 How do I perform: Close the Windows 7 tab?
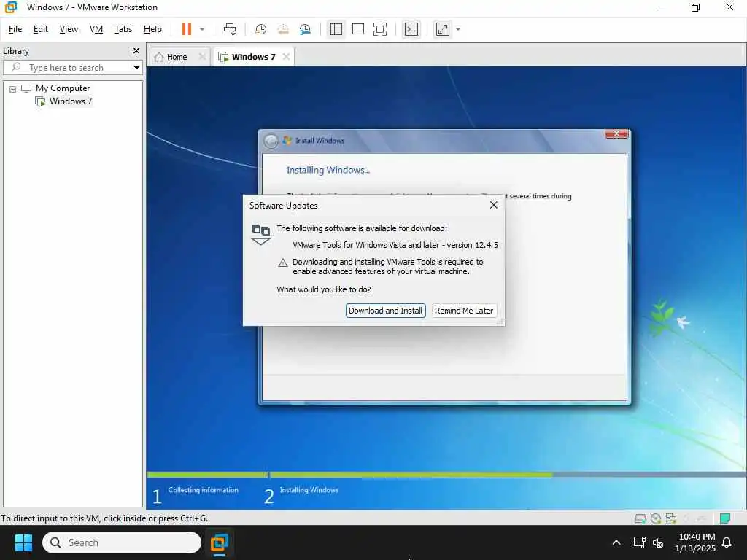(286, 57)
